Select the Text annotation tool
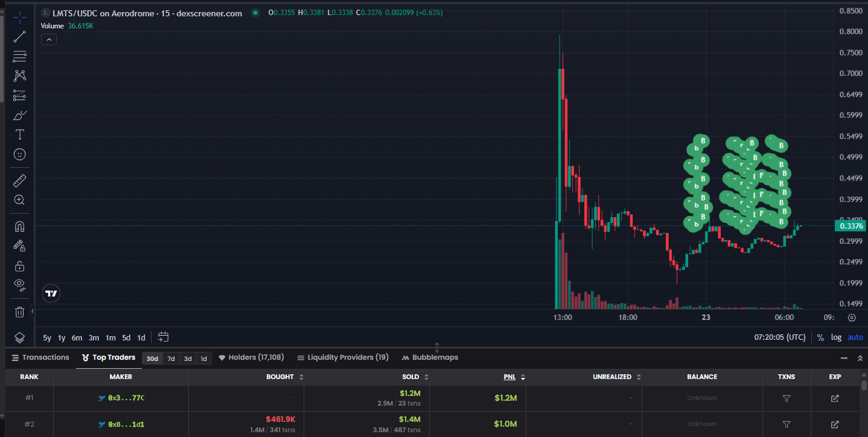 (19, 134)
